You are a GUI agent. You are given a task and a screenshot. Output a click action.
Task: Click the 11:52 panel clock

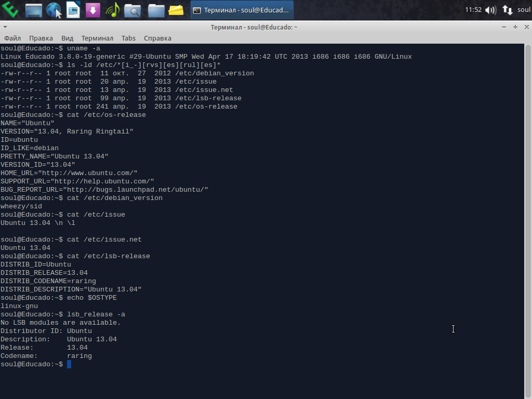[473, 9]
